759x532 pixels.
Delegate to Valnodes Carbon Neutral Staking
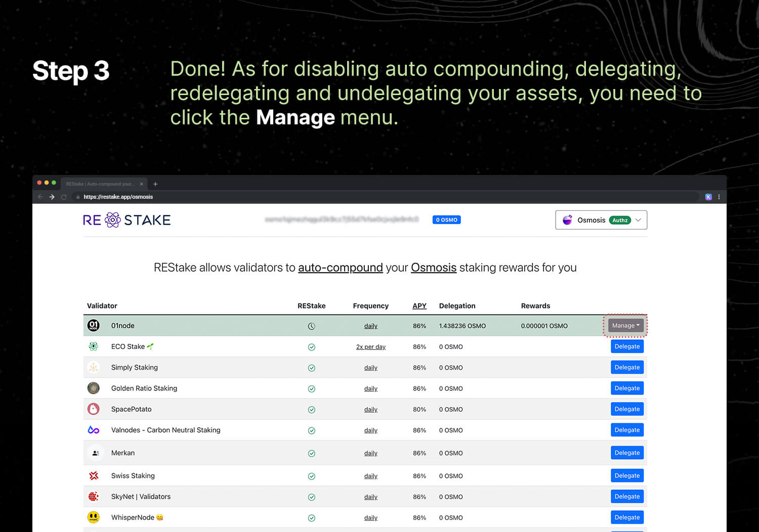[627, 430]
